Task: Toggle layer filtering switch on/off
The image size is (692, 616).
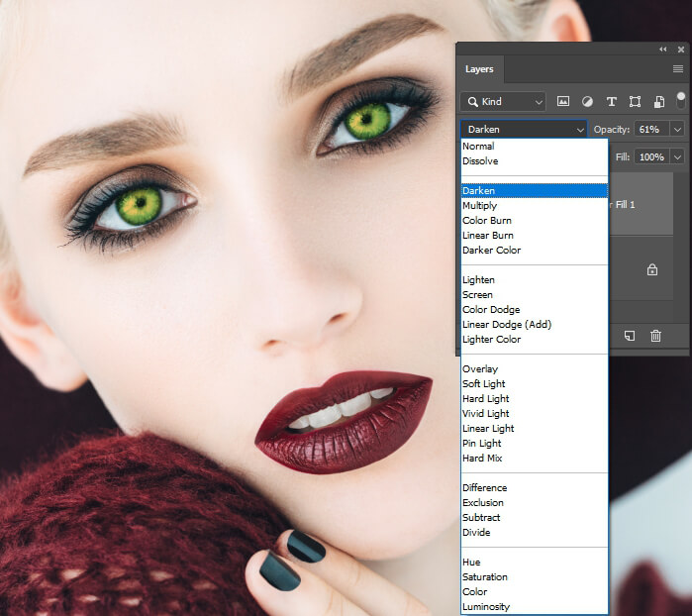Action: [x=680, y=101]
